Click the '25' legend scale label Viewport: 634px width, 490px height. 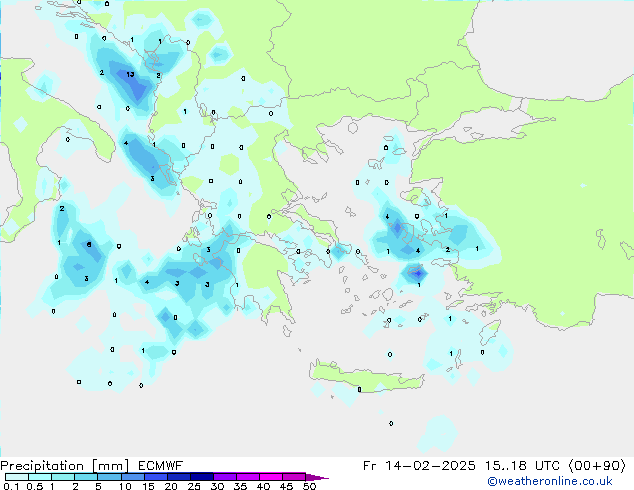coord(194,486)
